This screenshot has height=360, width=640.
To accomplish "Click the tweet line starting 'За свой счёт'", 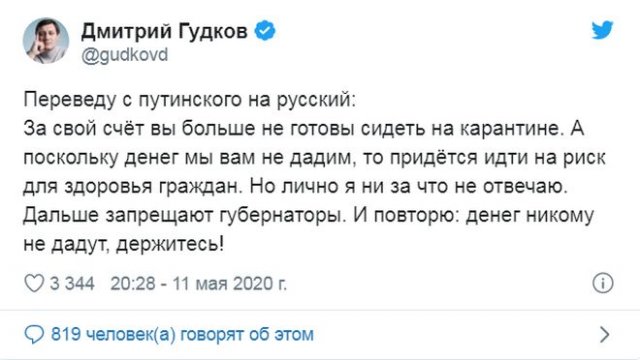I will (304, 129).
